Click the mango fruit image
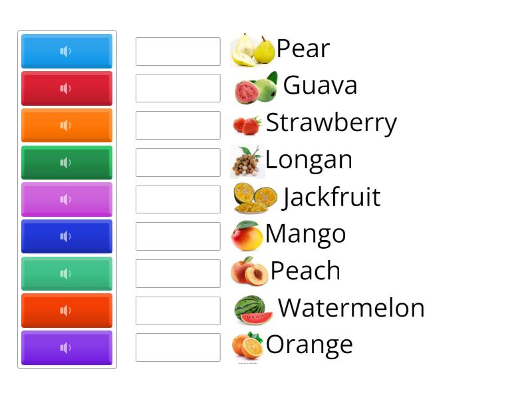The width and height of the screenshot is (532, 399). tap(248, 234)
